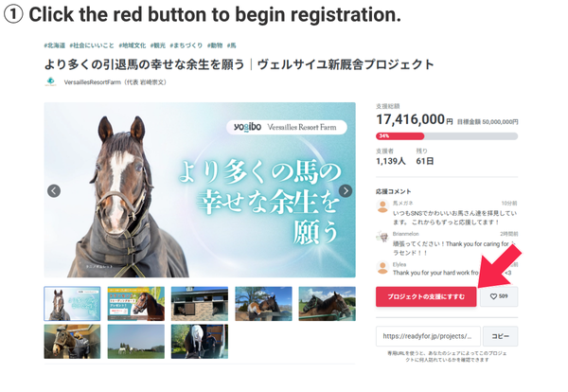
Task: Click the main horse banner image
Action: (200, 189)
